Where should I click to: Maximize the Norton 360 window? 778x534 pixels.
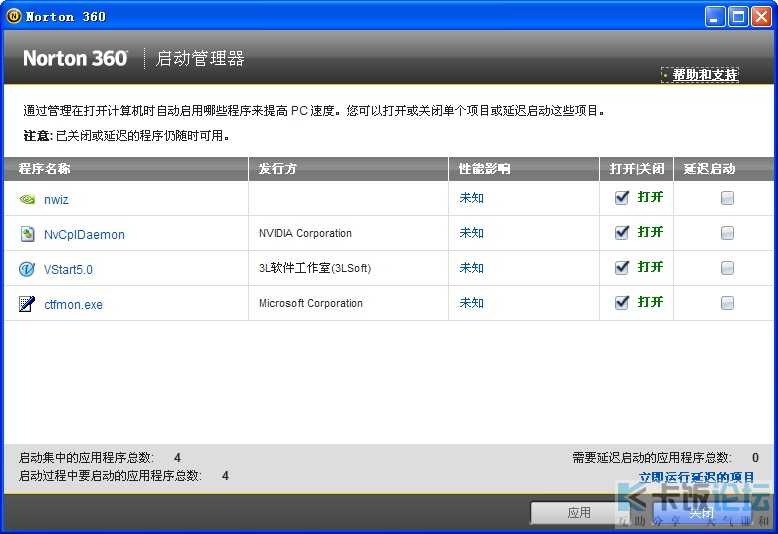coord(738,16)
